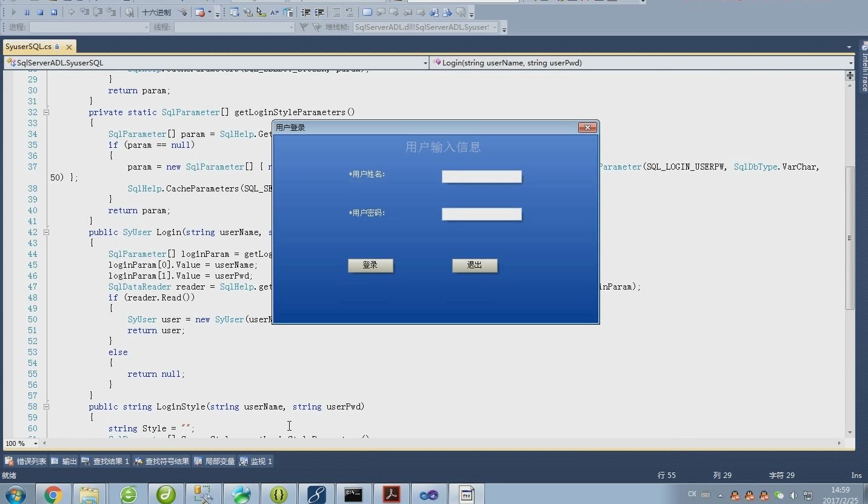Close the SyuserSQL.cs tab

point(69,47)
